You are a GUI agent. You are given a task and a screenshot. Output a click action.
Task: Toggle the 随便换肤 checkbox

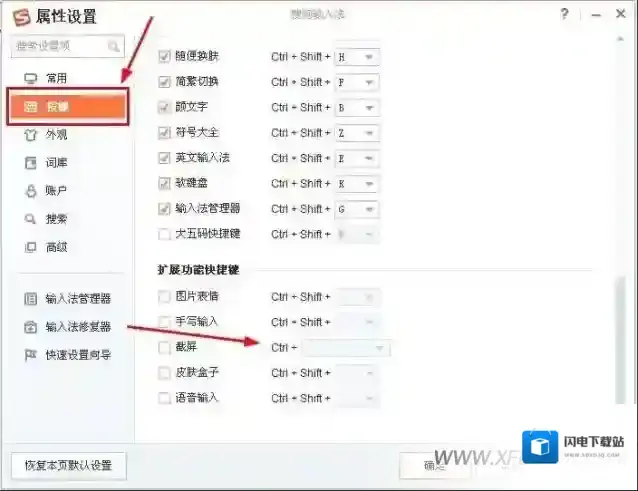(x=164, y=57)
